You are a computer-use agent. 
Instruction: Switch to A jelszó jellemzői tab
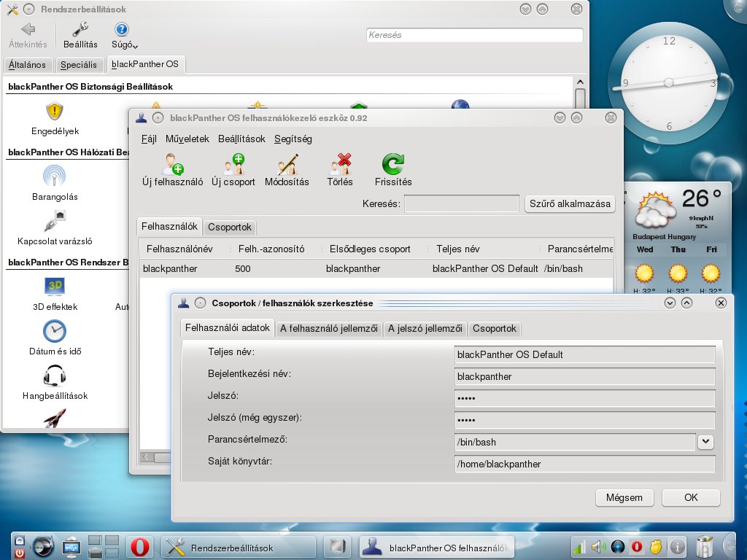pos(425,329)
